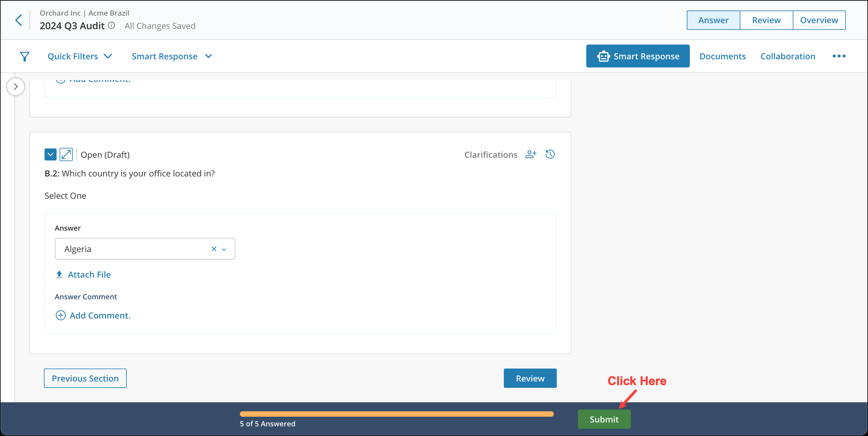Open the ellipsis overflow menu
This screenshot has width=868, height=436.
pyautogui.click(x=839, y=56)
